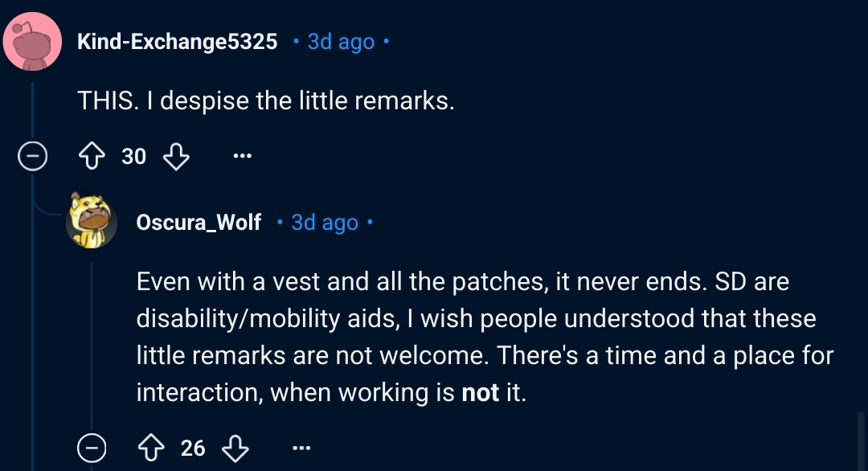
Task: Go to the Oscura_Wolf username link
Action: tap(199, 222)
